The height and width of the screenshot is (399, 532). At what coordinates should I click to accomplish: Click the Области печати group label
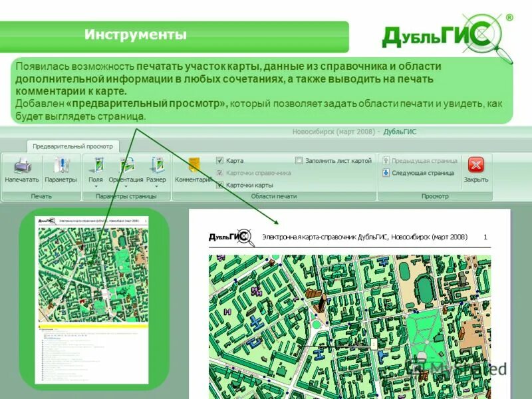point(274,196)
